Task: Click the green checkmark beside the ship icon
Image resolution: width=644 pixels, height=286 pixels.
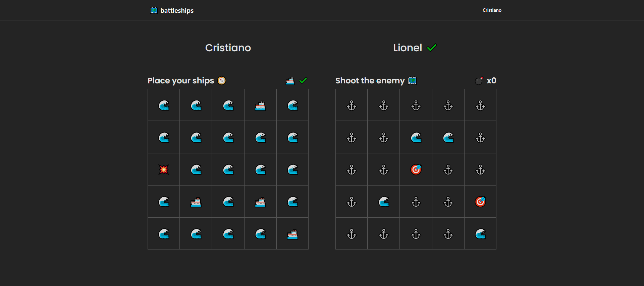Action: tap(303, 80)
